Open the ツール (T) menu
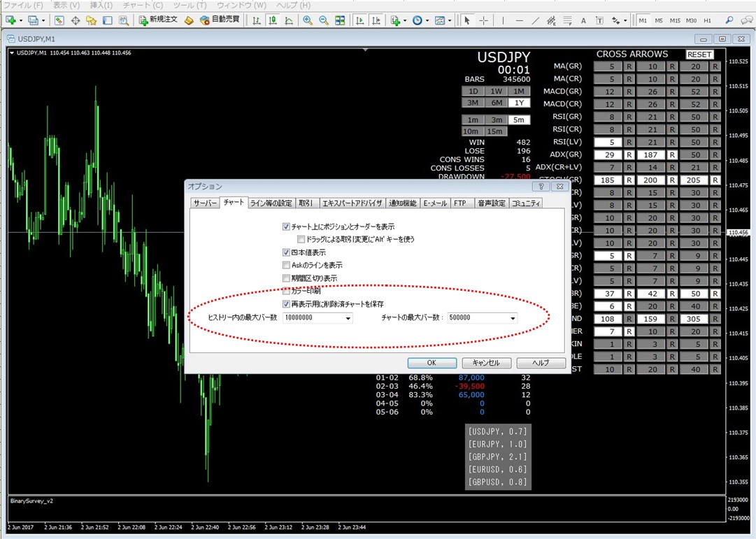756x539 pixels. point(190,6)
